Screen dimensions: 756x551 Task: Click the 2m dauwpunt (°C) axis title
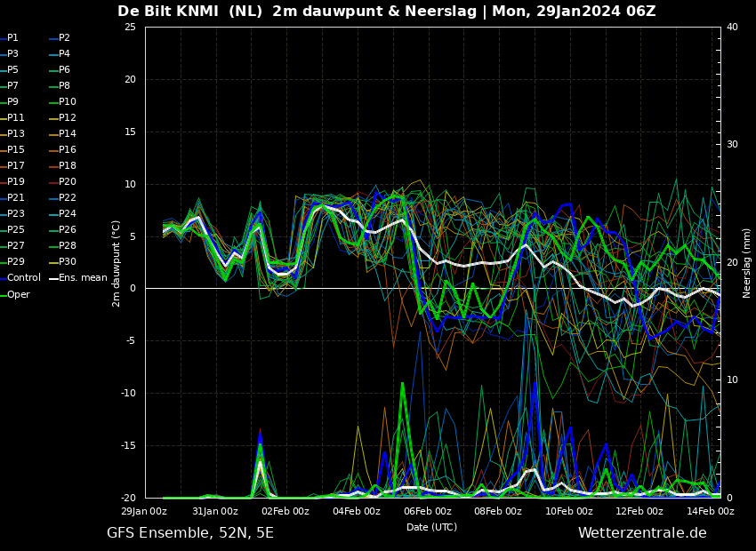click(116, 263)
